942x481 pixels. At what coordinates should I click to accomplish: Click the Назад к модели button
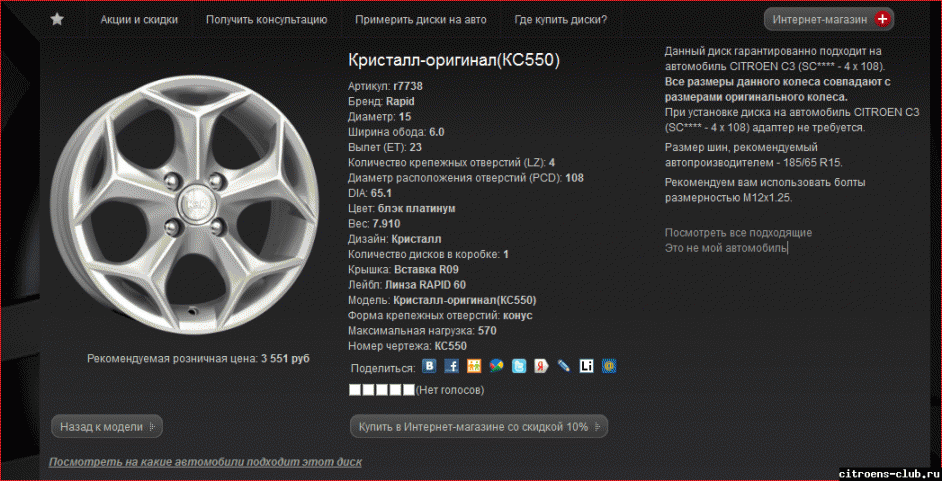(107, 427)
